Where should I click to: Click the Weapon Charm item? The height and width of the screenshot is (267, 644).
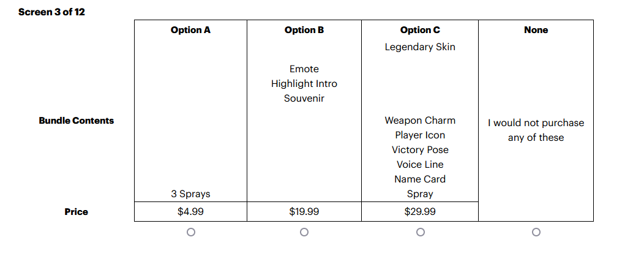click(x=420, y=121)
